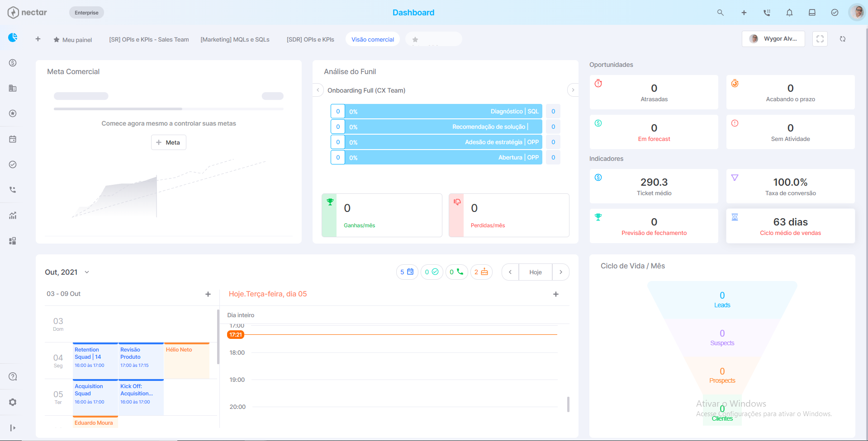The width and height of the screenshot is (868, 441).
Task: Refresh the dashboard with reload icon
Action: coord(843,39)
